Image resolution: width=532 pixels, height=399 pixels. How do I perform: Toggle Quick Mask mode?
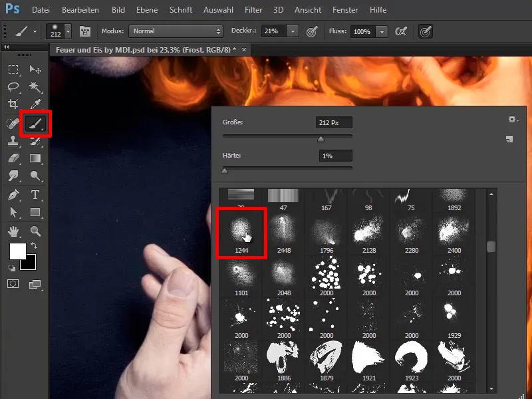point(13,284)
